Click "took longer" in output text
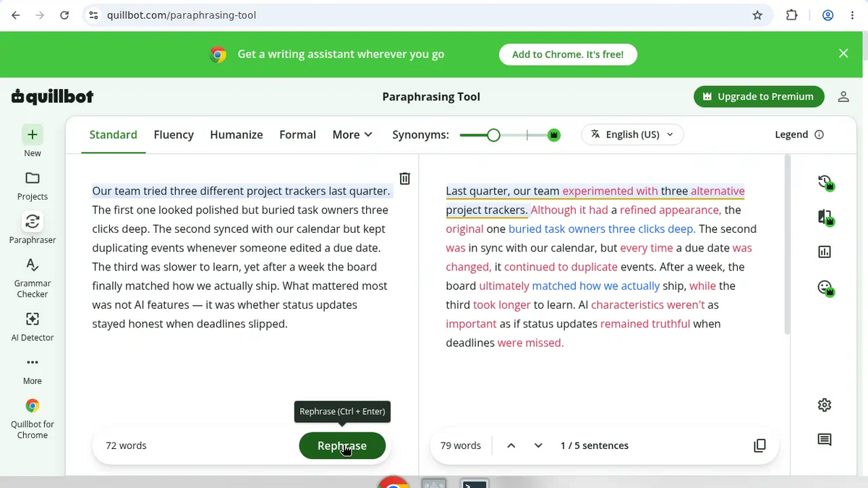The height and width of the screenshot is (488, 868). (x=502, y=304)
